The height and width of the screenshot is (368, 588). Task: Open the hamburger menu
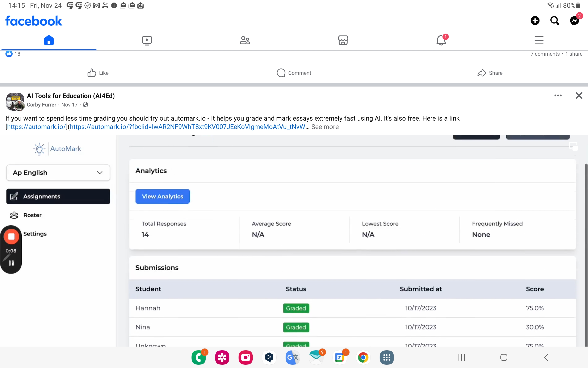tap(539, 40)
